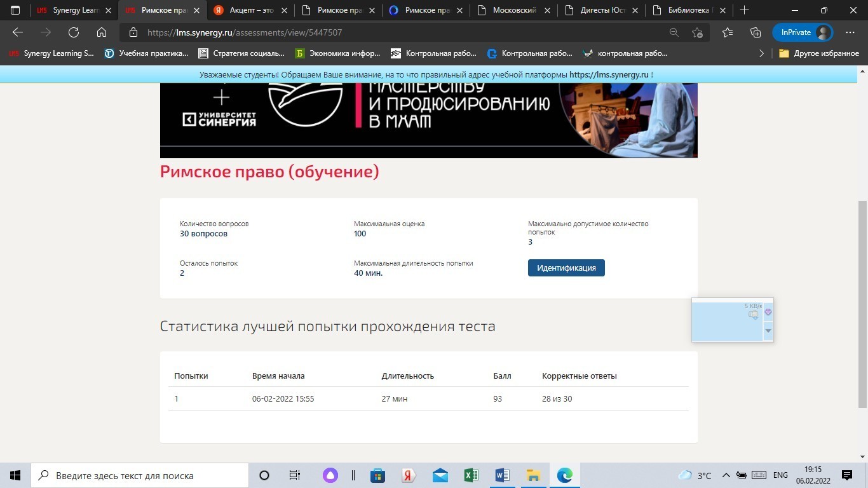Viewport: 868px width, 488px height.
Task: Close the Акцепт – это tab
Action: pyautogui.click(x=283, y=10)
